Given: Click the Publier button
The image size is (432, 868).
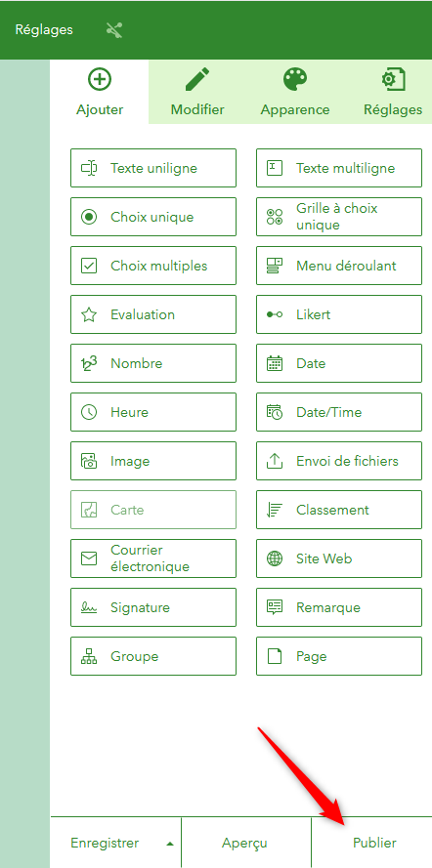Looking at the screenshot, I should pyautogui.click(x=374, y=843).
